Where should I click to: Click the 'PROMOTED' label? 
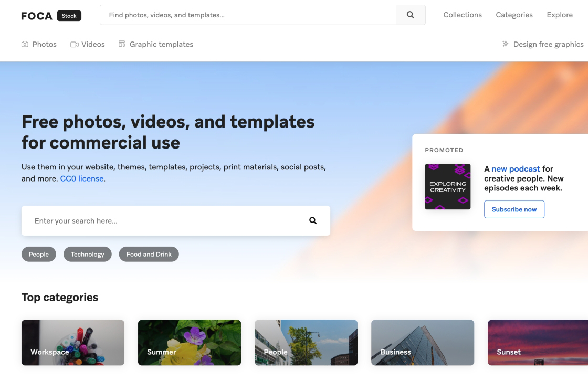tap(444, 150)
